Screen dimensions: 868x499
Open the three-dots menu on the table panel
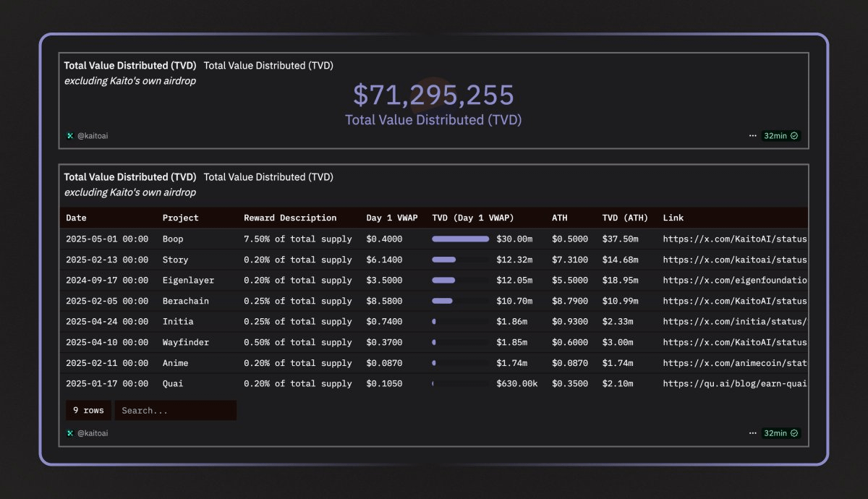(753, 433)
